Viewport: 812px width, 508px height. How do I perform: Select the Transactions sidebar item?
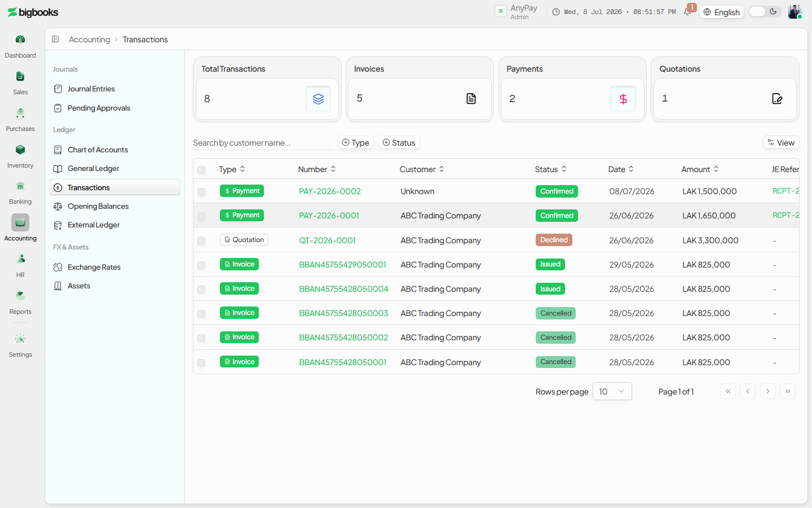pyautogui.click(x=114, y=187)
